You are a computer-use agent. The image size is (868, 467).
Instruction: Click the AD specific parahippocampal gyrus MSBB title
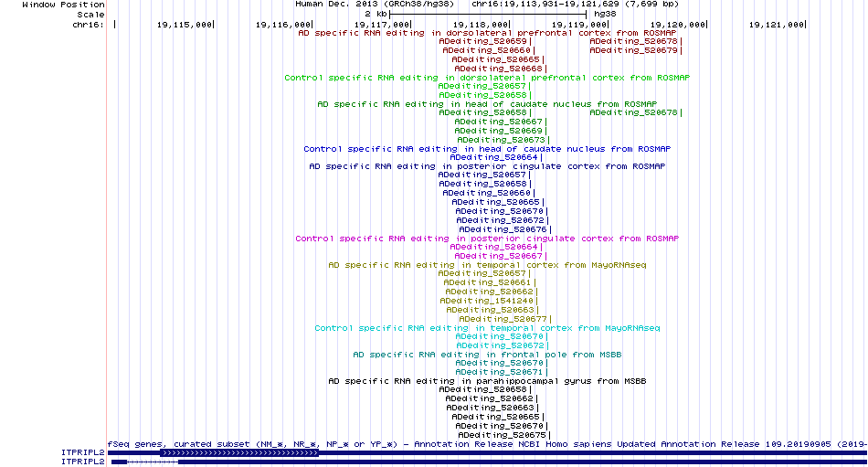point(487,381)
